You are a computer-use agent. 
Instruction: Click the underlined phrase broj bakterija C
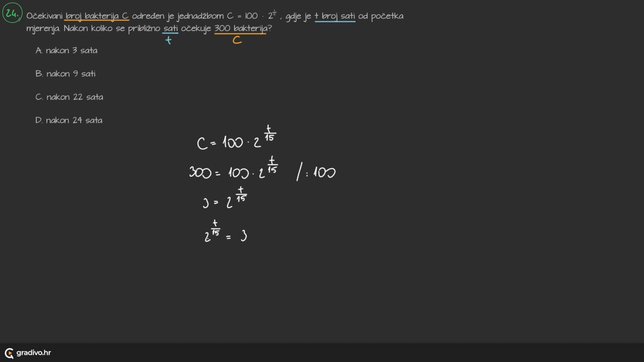point(97,16)
